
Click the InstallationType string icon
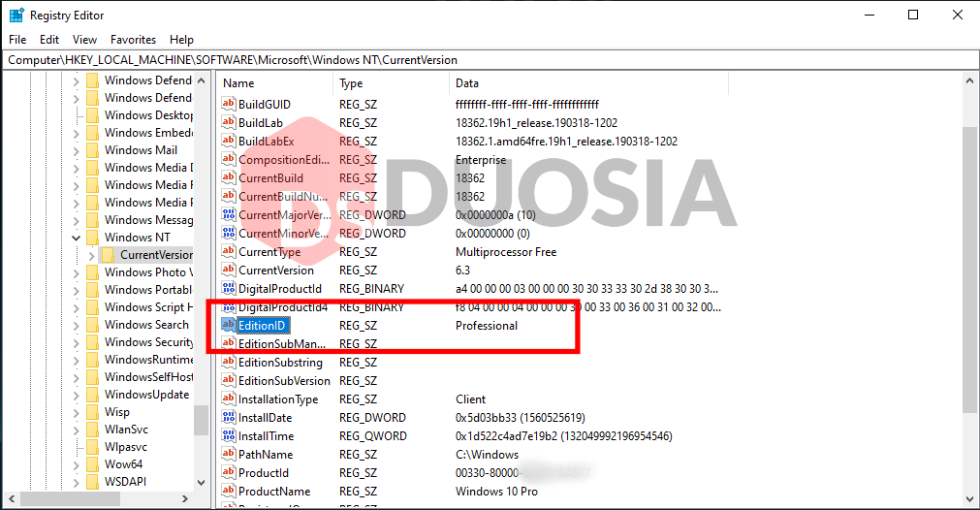(x=228, y=398)
